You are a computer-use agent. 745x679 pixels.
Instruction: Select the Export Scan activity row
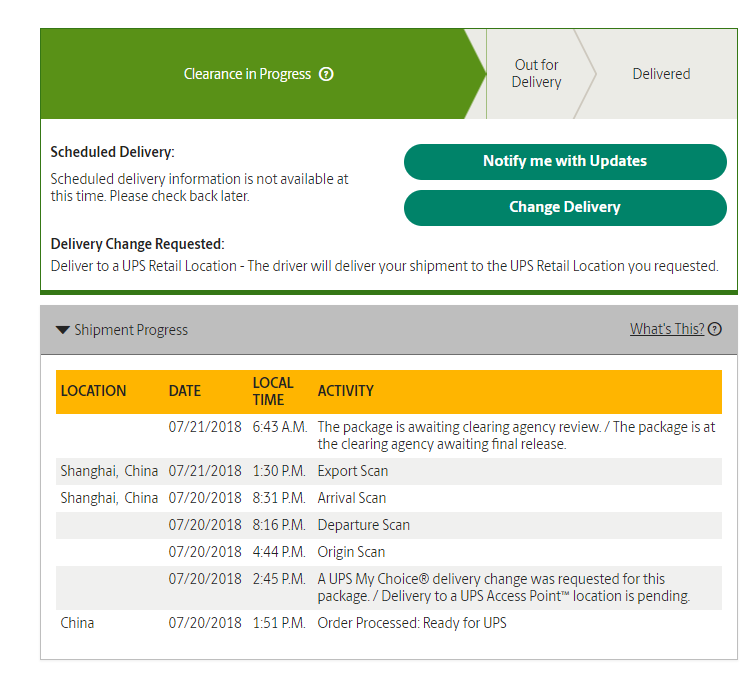389,471
